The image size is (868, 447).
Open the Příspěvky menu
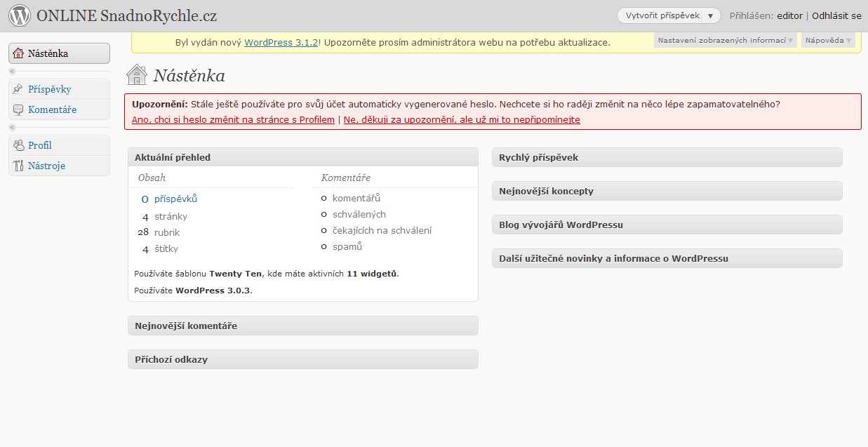(59, 89)
